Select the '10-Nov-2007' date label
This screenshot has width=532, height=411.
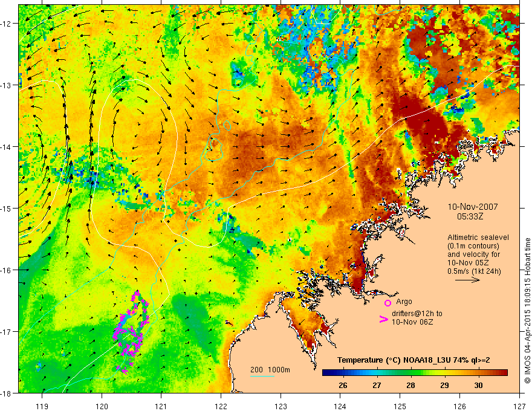click(473, 207)
